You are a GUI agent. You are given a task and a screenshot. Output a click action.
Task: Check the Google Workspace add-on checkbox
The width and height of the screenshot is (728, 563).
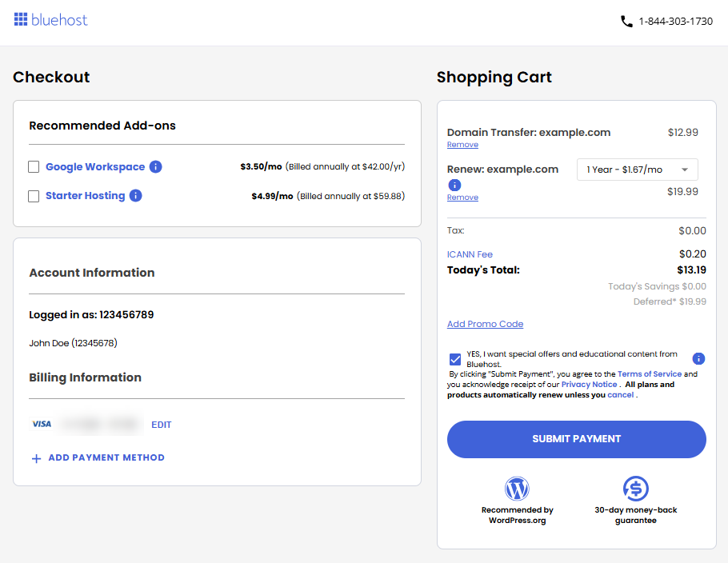(x=34, y=166)
